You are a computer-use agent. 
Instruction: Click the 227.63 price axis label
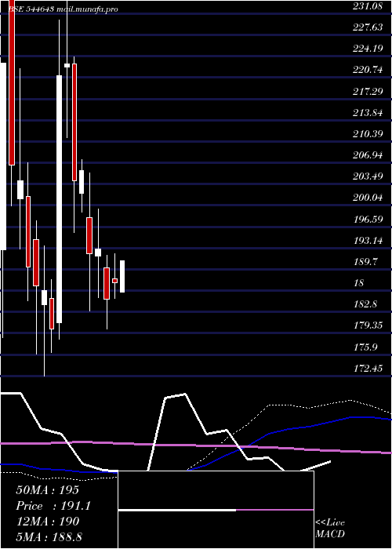368,27
